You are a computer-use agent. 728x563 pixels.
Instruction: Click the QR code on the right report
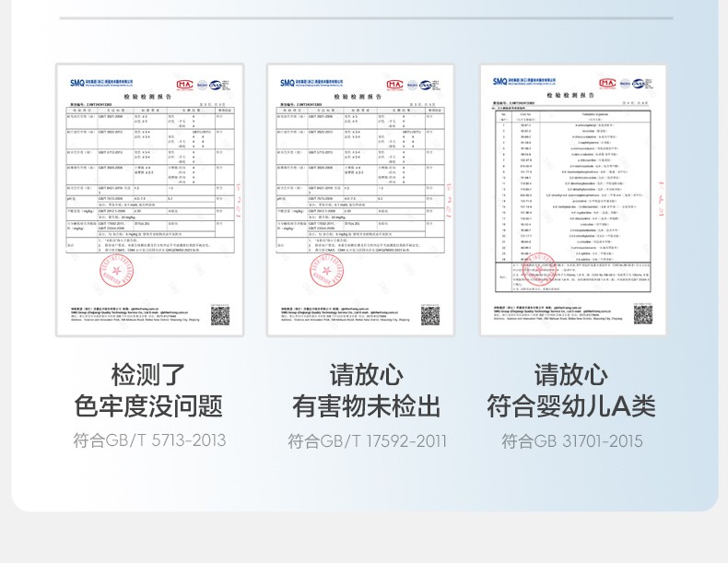click(x=642, y=314)
